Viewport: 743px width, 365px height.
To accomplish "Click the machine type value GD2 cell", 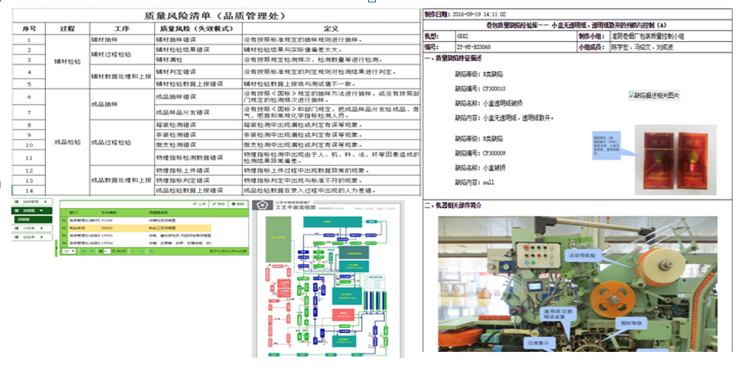I will click(x=515, y=36).
